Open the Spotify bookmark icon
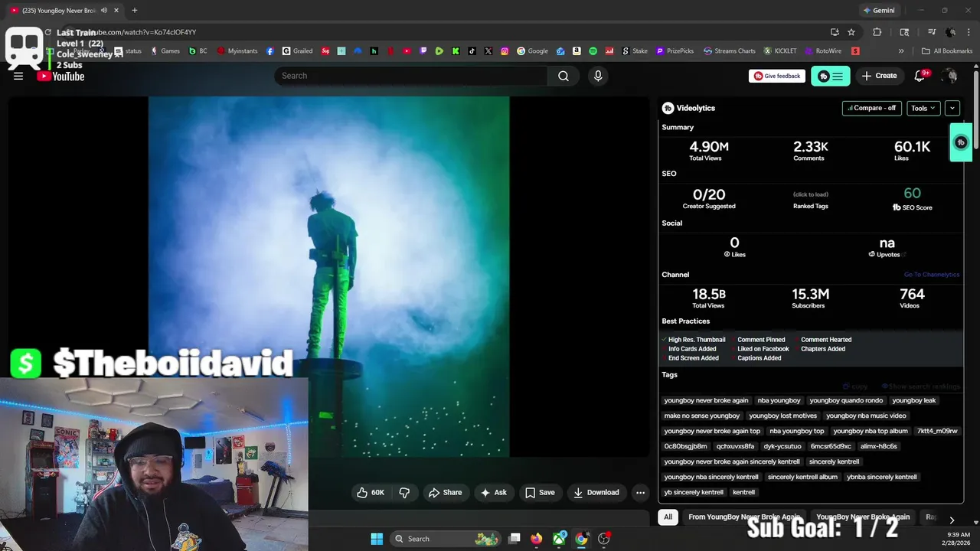 click(x=593, y=51)
